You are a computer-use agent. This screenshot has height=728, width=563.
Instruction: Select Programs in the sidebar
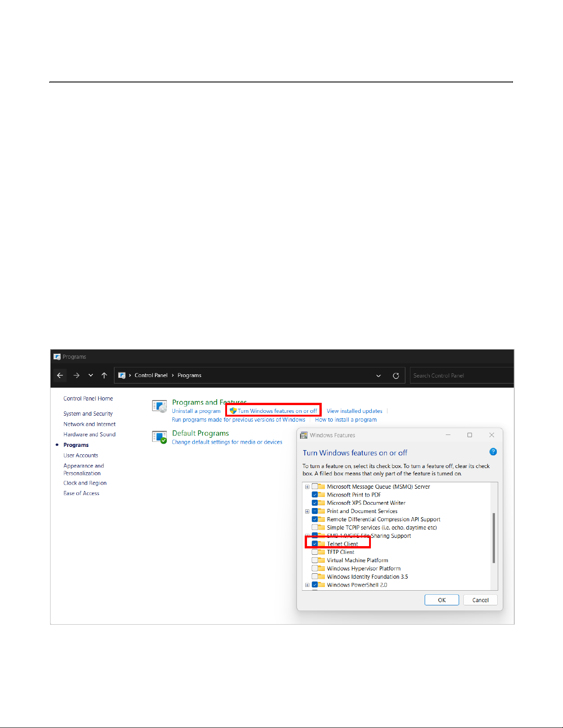[76, 445]
